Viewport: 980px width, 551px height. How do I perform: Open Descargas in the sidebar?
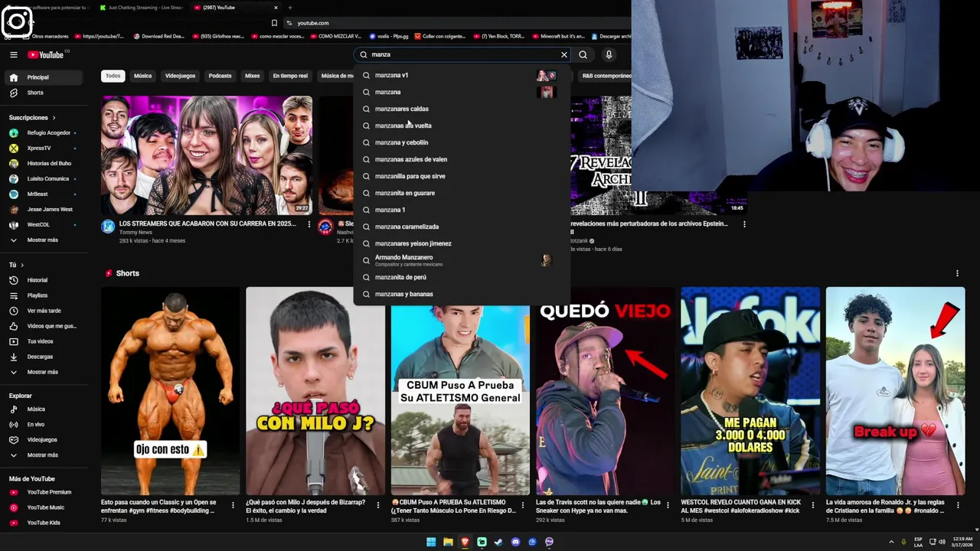point(44,357)
